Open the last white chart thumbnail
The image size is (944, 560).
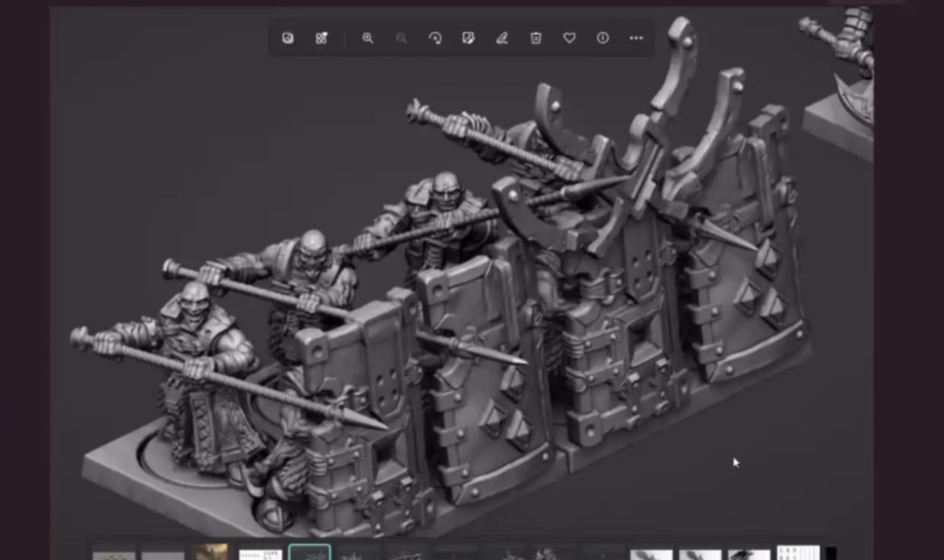[798, 553]
